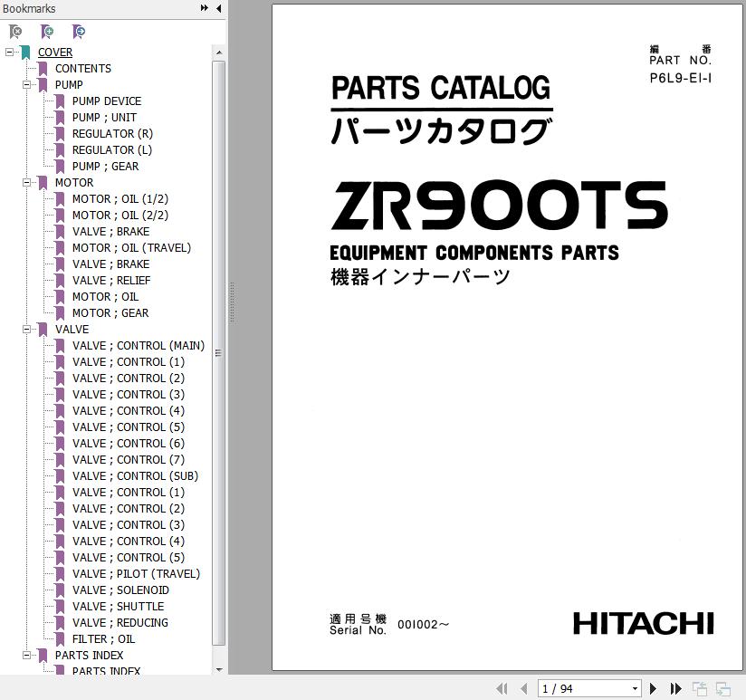Click the HITACHI logo on the cover page
Image resolution: width=746 pixels, height=700 pixels.
pos(643,623)
